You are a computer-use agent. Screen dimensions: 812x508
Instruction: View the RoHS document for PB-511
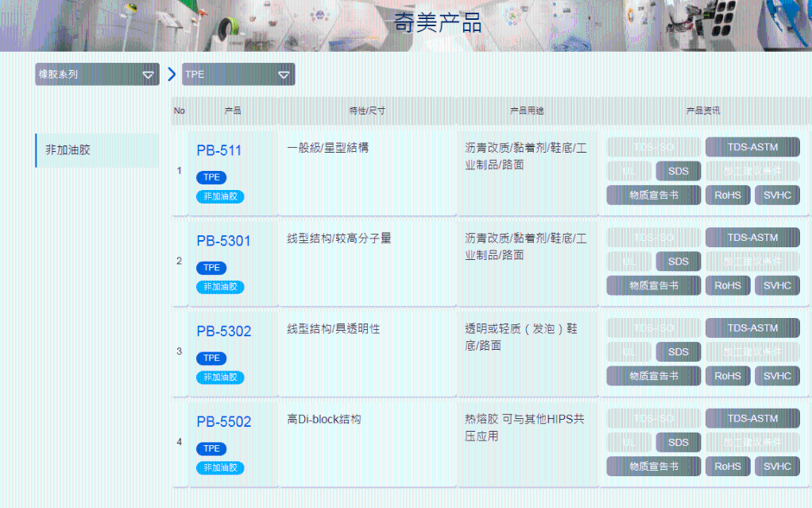point(728,196)
